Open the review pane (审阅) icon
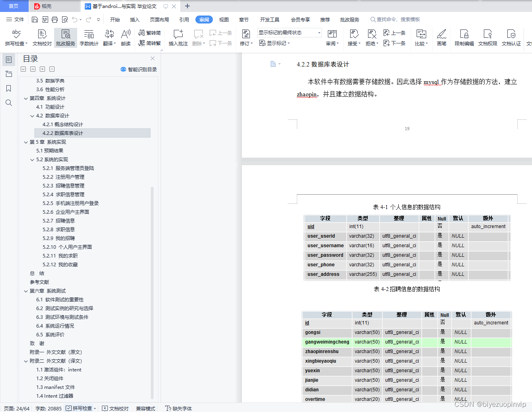Viewport: 532px width, 412px height. pos(332,38)
